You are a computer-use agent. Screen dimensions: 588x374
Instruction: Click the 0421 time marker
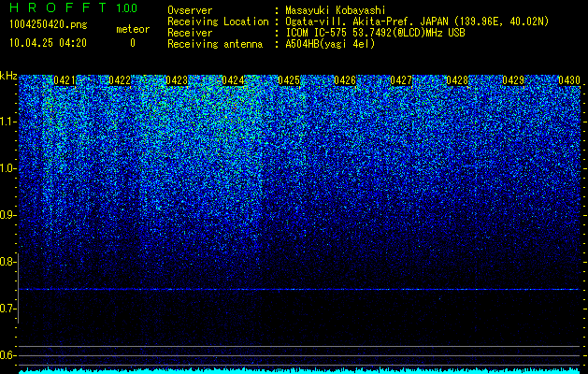click(65, 80)
